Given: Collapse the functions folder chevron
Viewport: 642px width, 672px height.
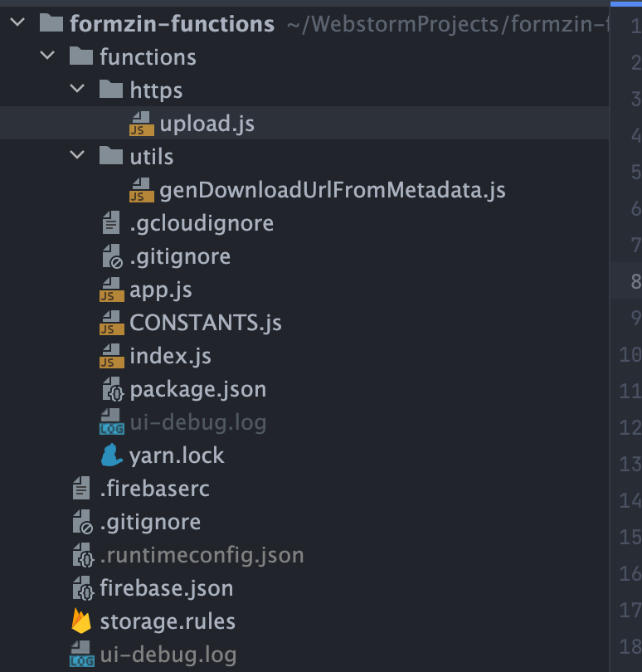Looking at the screenshot, I should point(48,56).
